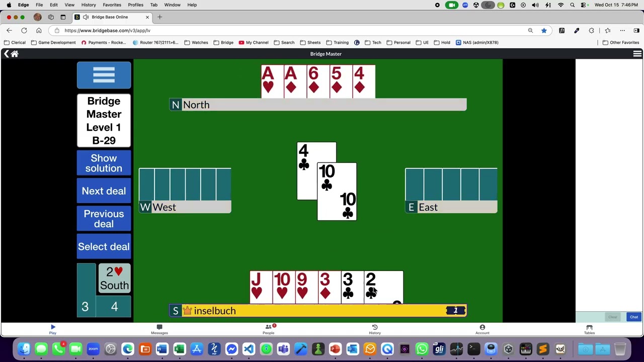Open the hamburger menu button in left panel
The height and width of the screenshot is (362, 644).
[104, 75]
